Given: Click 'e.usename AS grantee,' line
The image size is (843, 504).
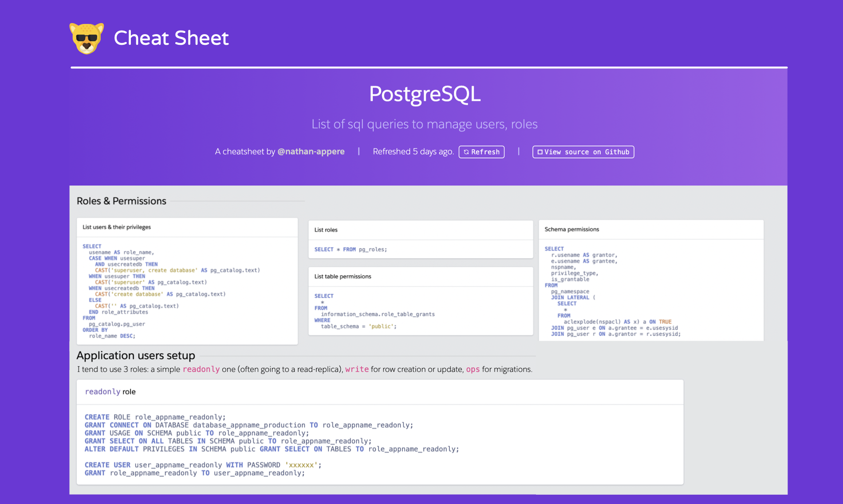Looking at the screenshot, I should pyautogui.click(x=584, y=261).
